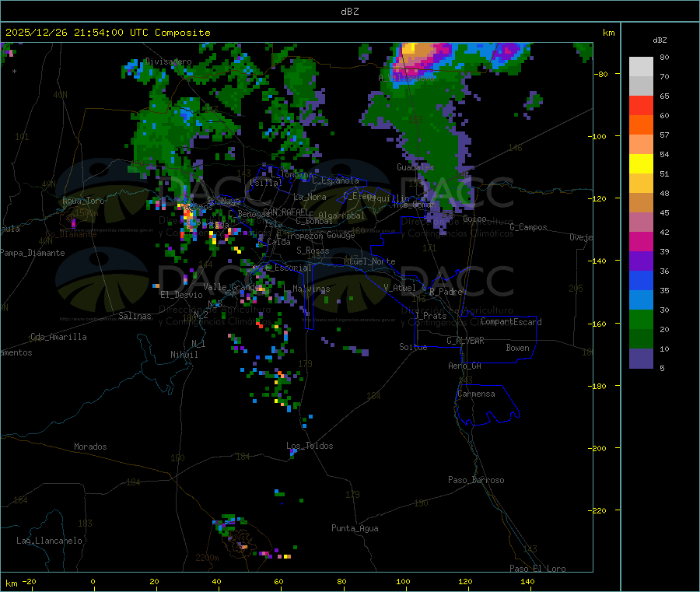
Task: Click the 80 dBZ white color swatch
Action: click(641, 67)
